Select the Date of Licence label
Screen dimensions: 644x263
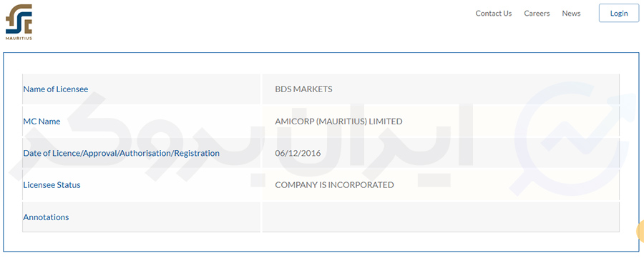coord(121,153)
